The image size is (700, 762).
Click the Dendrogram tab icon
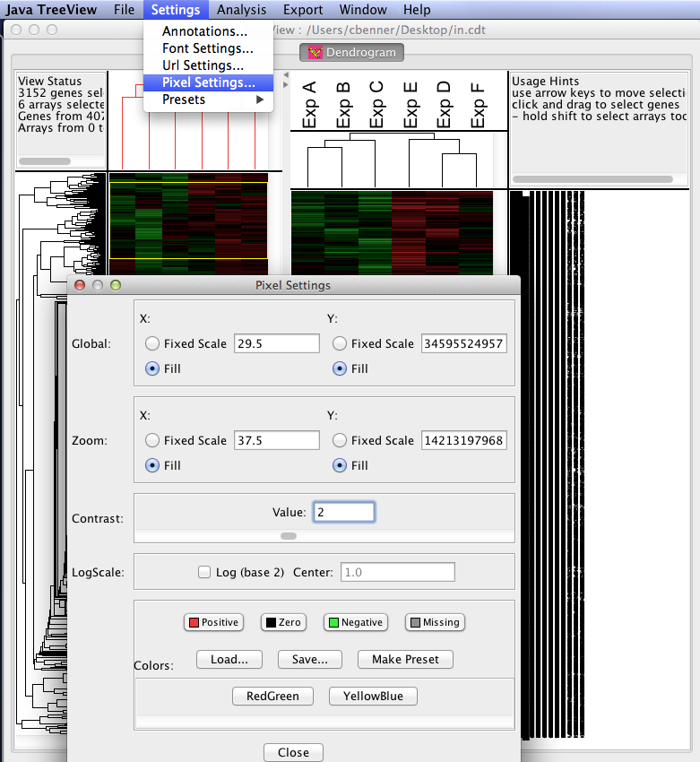(315, 53)
